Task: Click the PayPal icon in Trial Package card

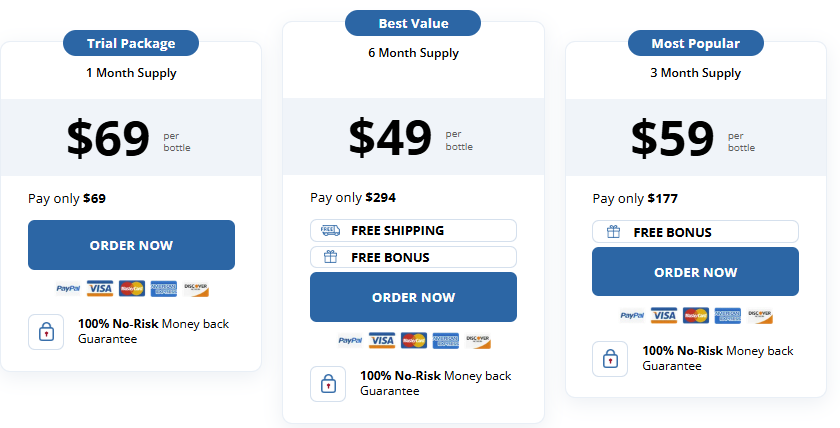Action: coord(68,289)
